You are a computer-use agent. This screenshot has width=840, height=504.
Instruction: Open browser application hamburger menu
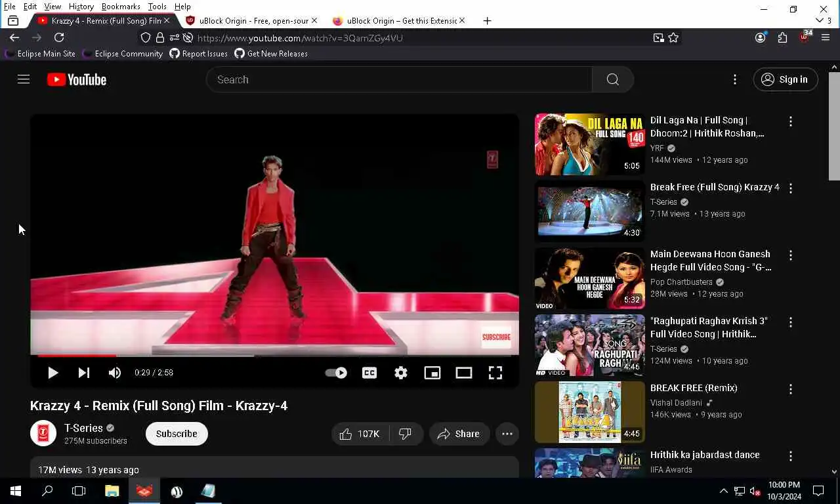pos(826,38)
